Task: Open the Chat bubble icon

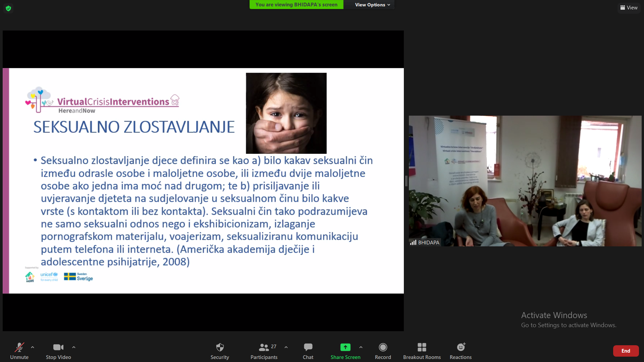Action: coord(308,347)
